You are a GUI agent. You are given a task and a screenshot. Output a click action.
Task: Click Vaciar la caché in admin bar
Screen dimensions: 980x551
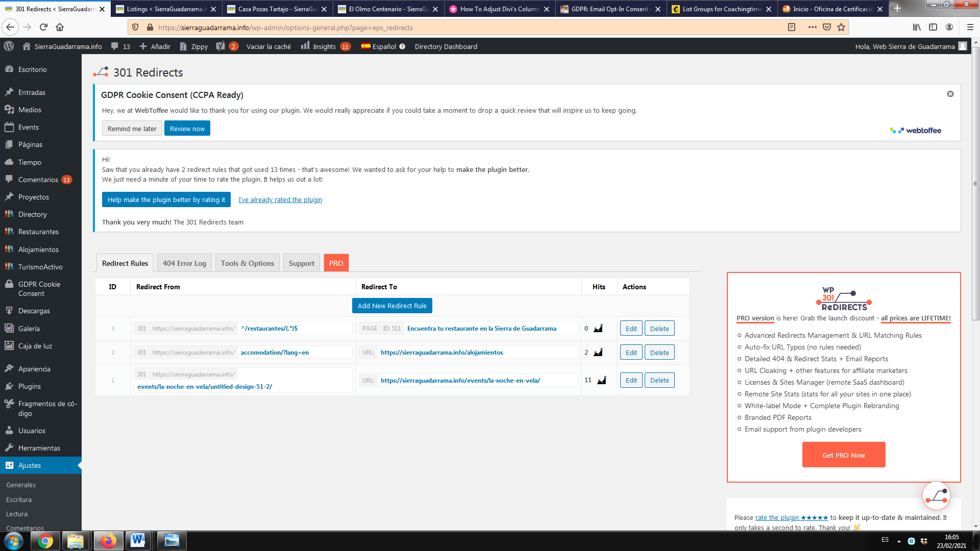268,46
